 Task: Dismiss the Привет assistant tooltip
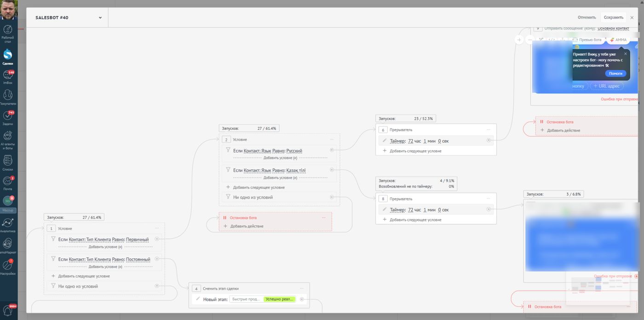[625, 54]
